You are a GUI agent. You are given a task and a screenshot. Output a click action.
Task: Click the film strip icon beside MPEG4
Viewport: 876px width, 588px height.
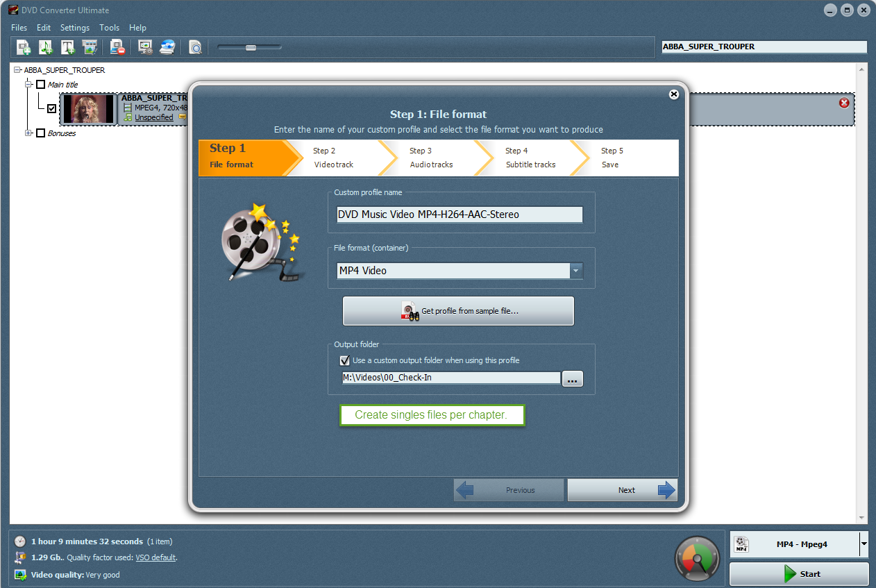(128, 108)
